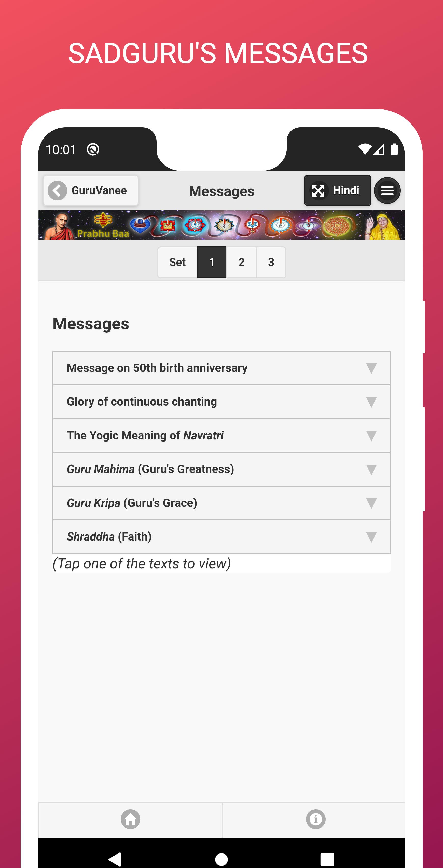Expand The Yogic Meaning of Navratri
Image resolution: width=443 pixels, height=868 pixels.
point(222,435)
